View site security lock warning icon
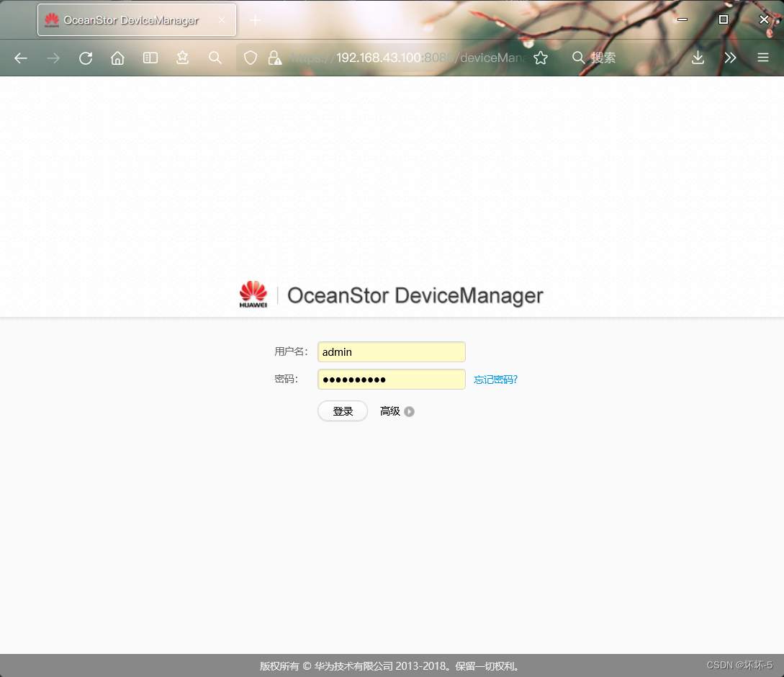784x677 pixels. [275, 58]
